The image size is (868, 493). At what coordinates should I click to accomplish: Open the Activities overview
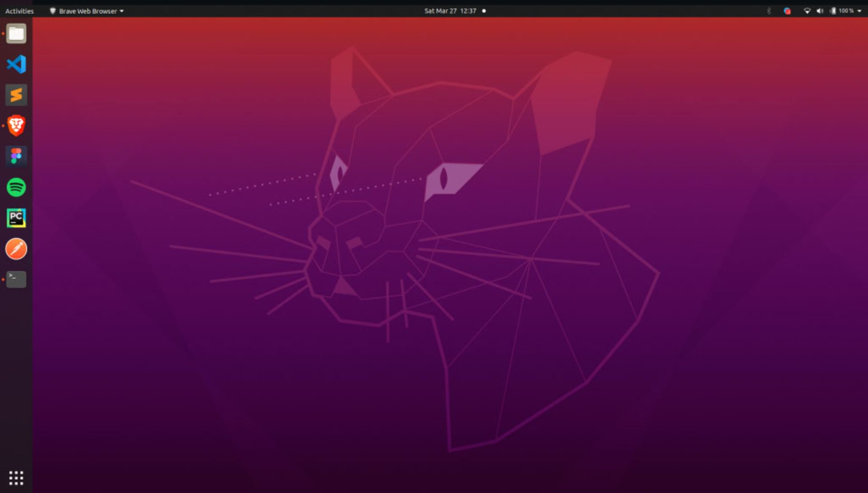click(x=19, y=11)
